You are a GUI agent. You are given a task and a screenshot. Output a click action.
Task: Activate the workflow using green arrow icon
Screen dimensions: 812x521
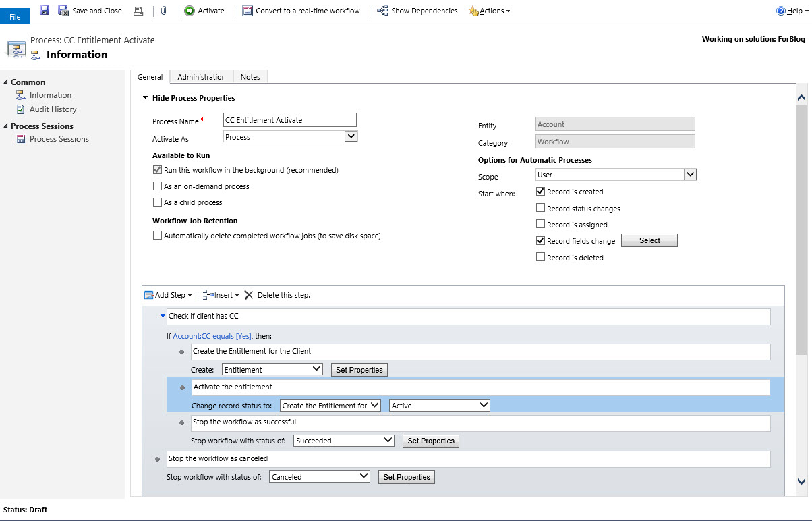[x=190, y=11]
